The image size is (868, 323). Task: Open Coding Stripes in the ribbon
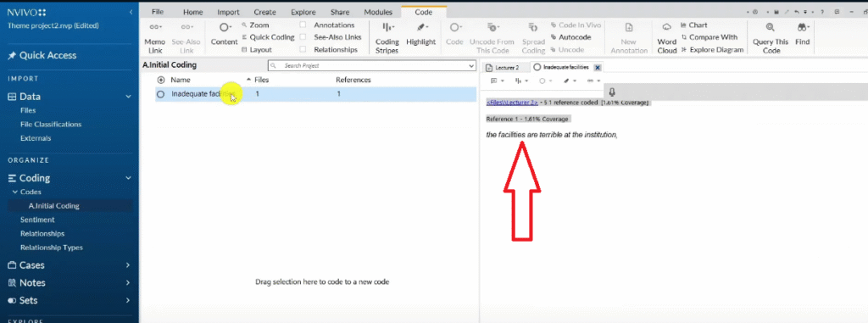pos(387,37)
